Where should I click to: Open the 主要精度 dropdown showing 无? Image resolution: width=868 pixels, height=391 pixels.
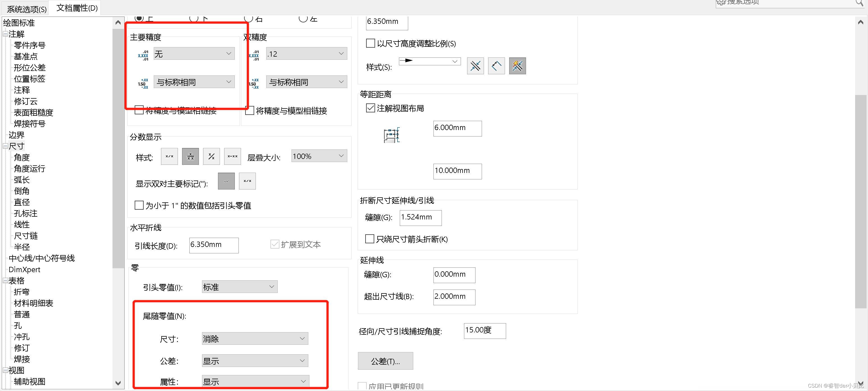point(194,54)
